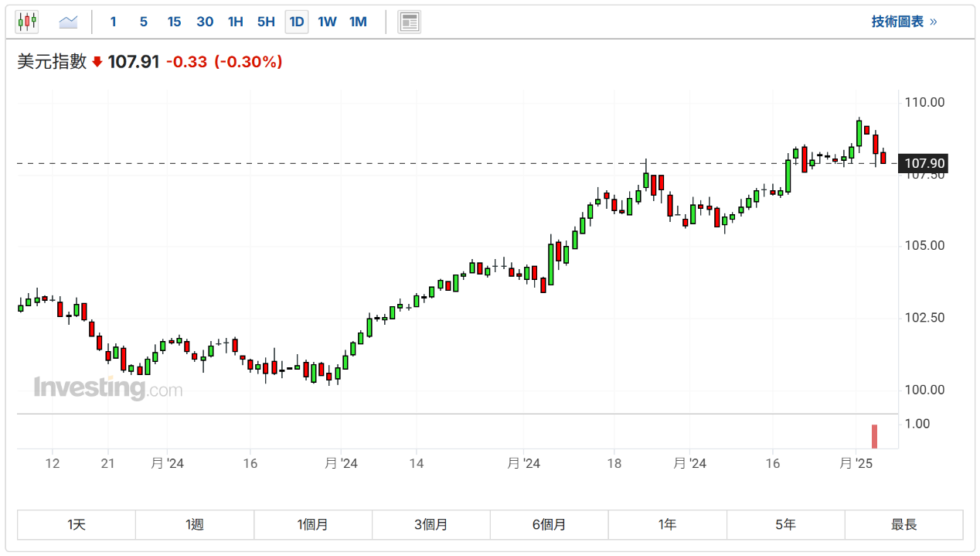The image size is (980, 556).
Task: Select the candlestick chart type icon
Action: [27, 22]
